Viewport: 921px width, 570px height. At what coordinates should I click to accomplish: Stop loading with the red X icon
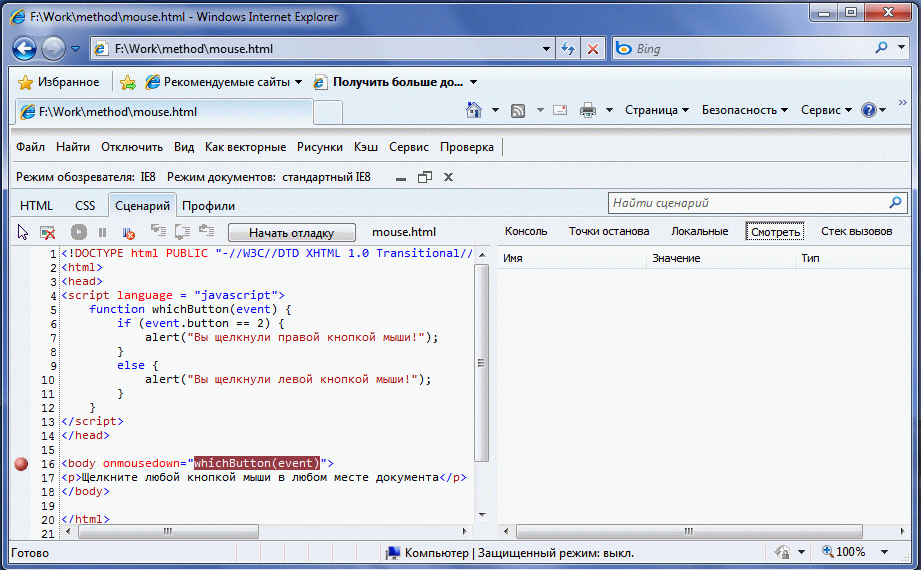point(593,49)
